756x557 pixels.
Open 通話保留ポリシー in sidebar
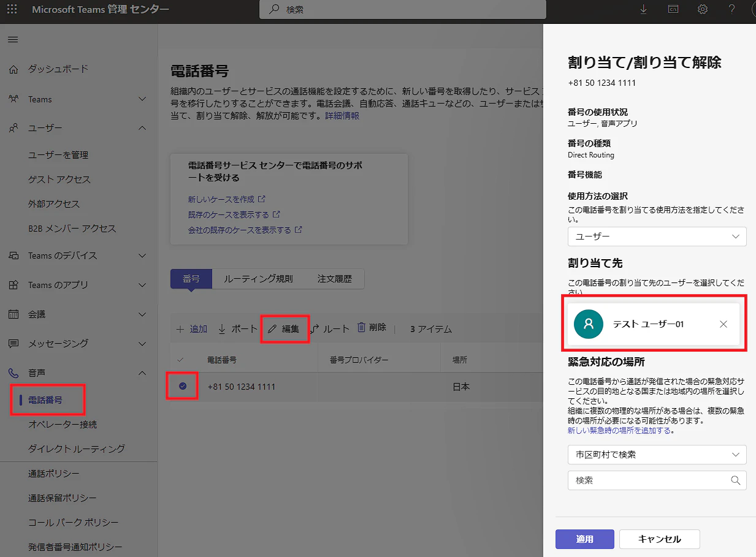click(x=63, y=498)
